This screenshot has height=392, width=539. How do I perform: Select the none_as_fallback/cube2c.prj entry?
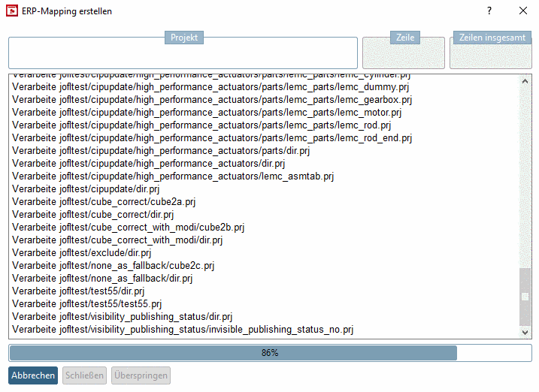click(114, 266)
